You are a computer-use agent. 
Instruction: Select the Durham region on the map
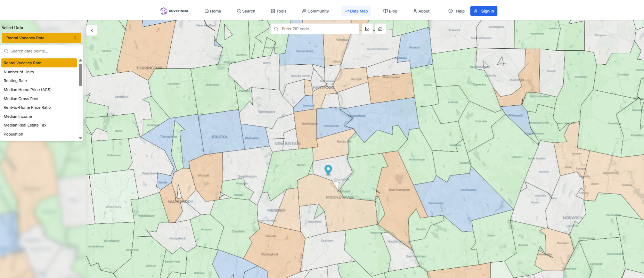(x=327, y=240)
